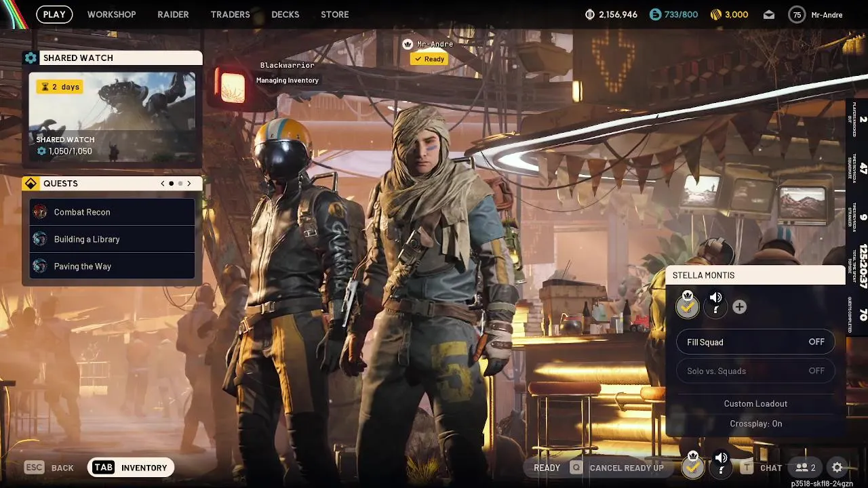Click the crown icon next to Mr-Andre nameplate
Image resolution: width=868 pixels, height=488 pixels.
point(408,44)
